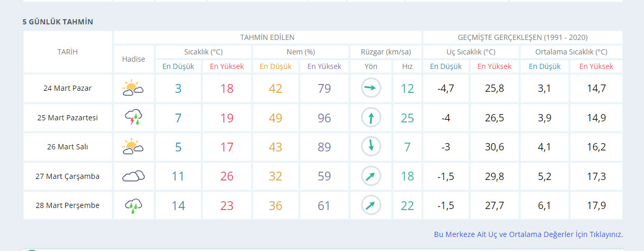Click the rain icon for 28 Mart Perşembe
644x251 pixels.
(x=133, y=206)
